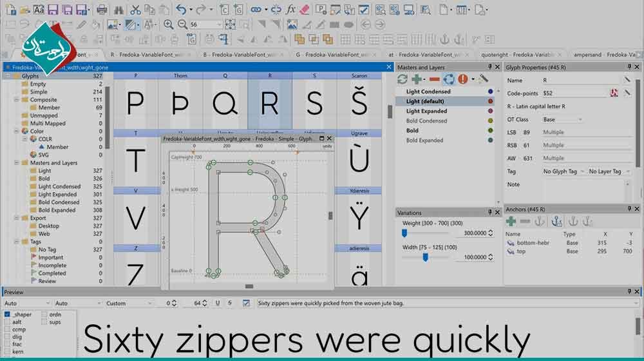Click red exclamation icon in Masters panel
This screenshot has width=644, height=361.
click(463, 79)
